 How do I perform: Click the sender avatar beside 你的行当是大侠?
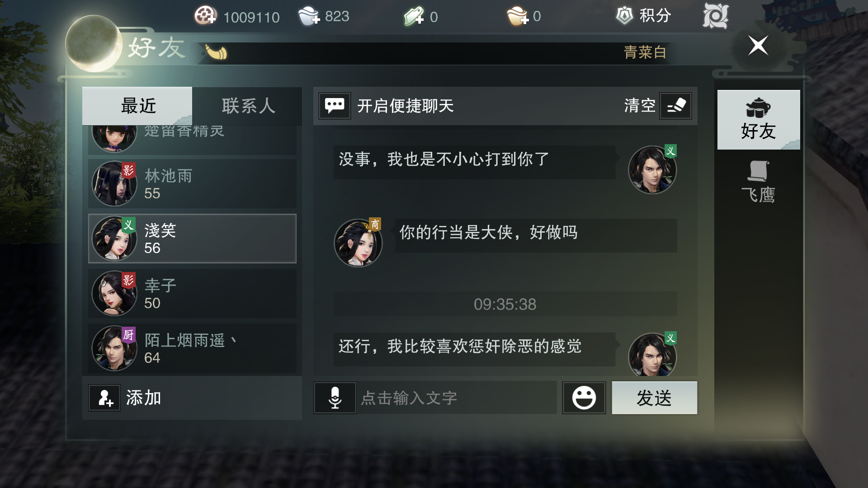tap(358, 243)
